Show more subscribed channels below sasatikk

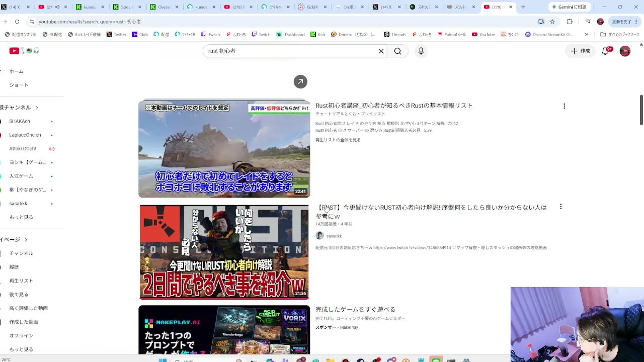(x=21, y=217)
